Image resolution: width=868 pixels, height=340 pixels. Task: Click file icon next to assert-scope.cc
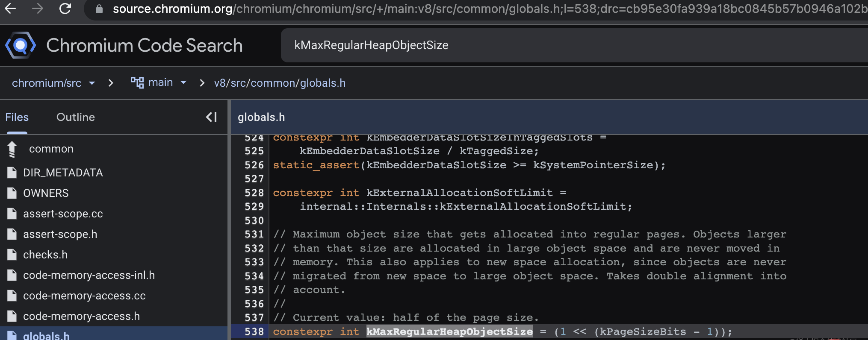coord(12,214)
